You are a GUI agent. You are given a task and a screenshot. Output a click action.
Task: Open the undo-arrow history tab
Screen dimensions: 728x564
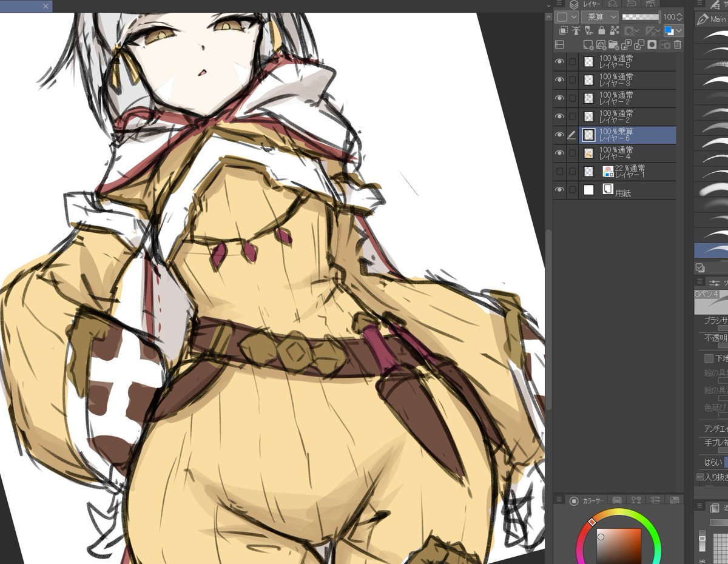coord(632,4)
